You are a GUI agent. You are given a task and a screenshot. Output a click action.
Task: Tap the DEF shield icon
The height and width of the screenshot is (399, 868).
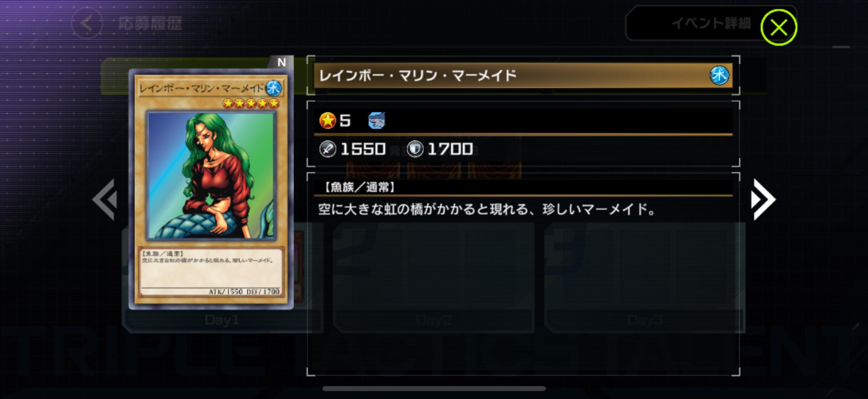pyautogui.click(x=415, y=149)
